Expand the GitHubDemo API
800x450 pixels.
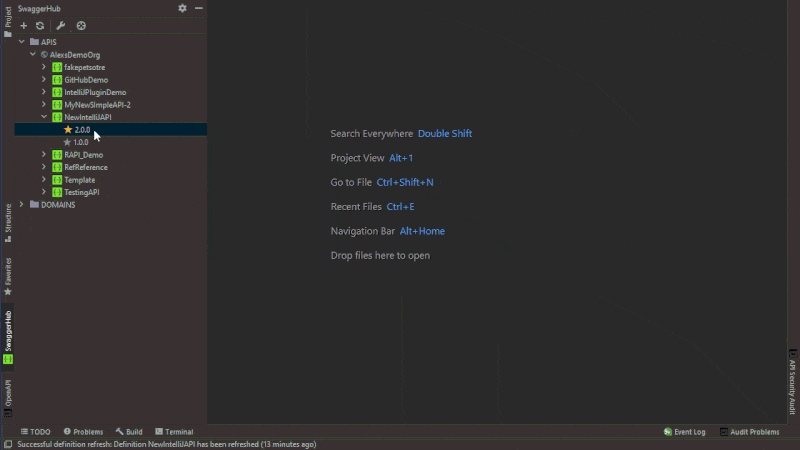(x=44, y=80)
